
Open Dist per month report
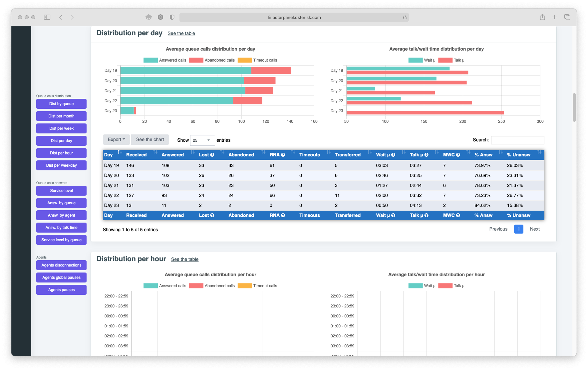coord(61,116)
